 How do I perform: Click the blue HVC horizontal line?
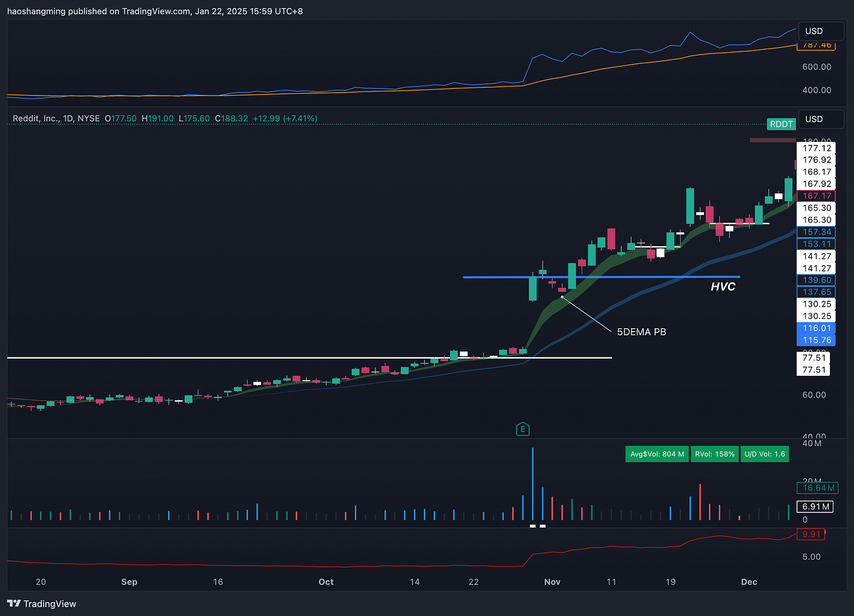[x=601, y=277]
